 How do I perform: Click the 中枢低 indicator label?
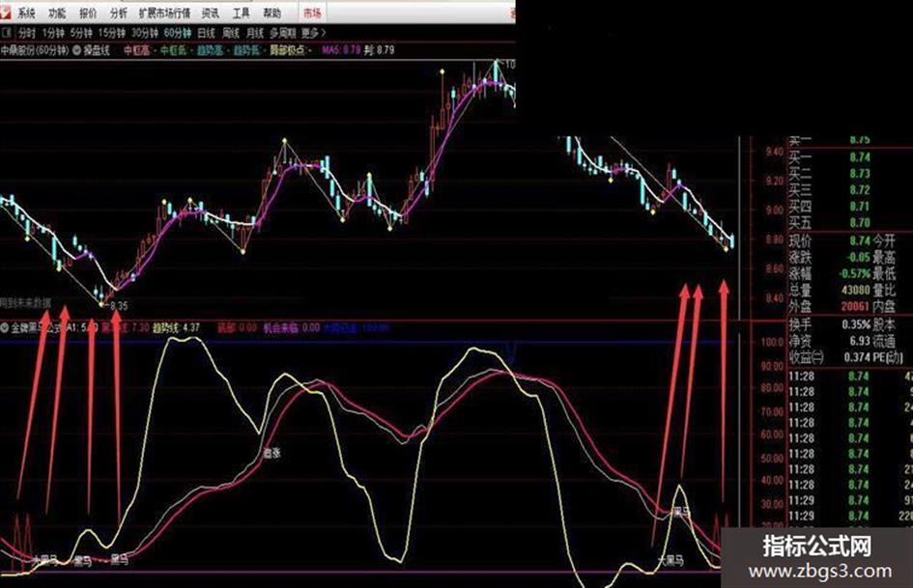[x=173, y=50]
